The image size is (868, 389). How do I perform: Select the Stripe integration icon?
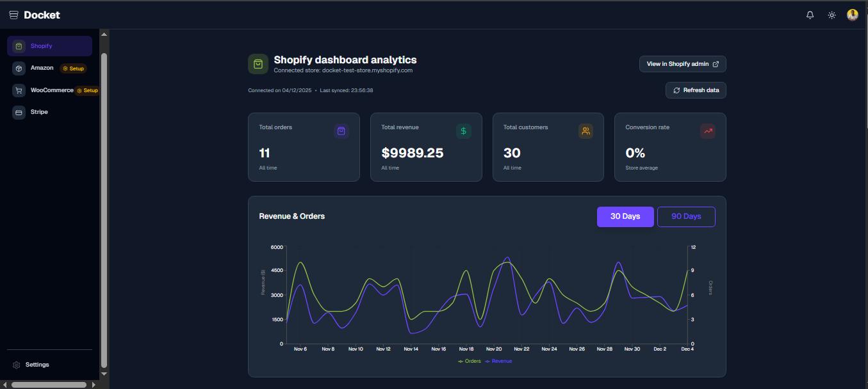[19, 112]
